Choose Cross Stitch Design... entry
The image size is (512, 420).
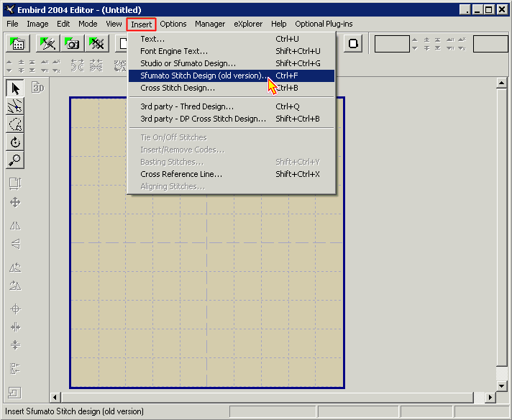[x=232, y=88]
